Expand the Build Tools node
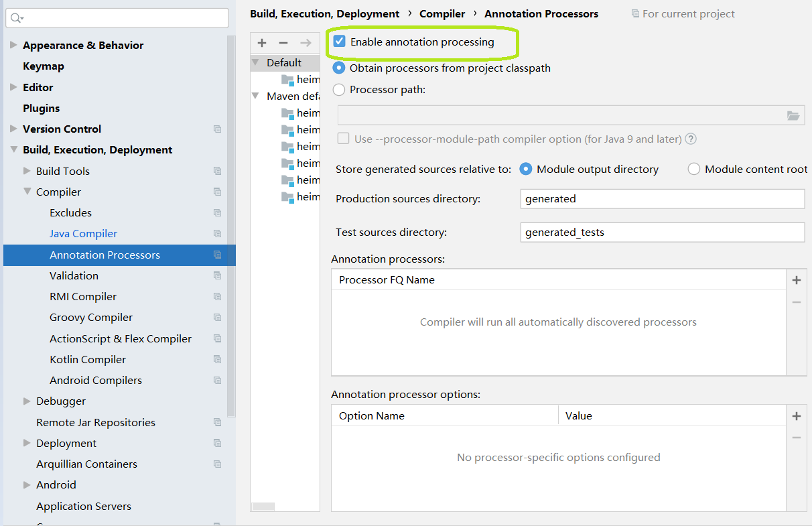The height and width of the screenshot is (526, 812). coord(27,171)
